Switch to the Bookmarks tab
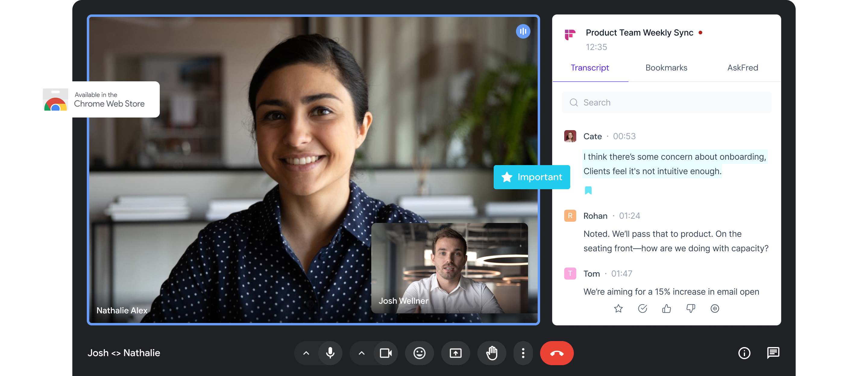 click(x=666, y=67)
